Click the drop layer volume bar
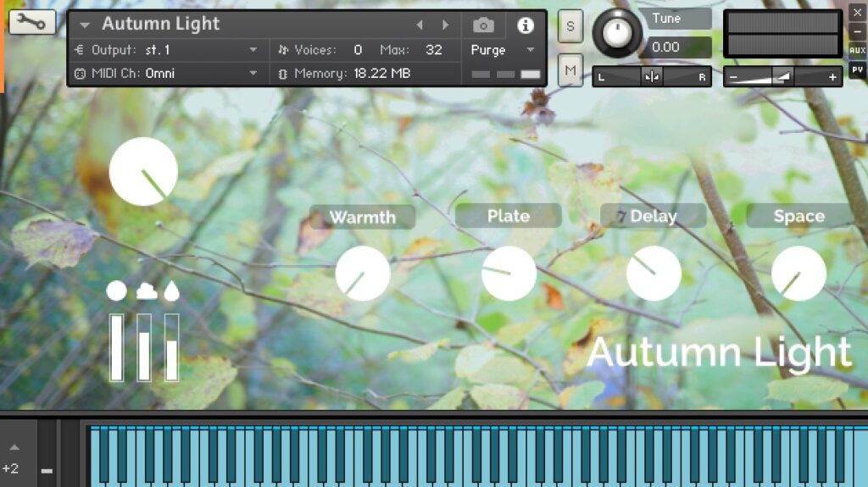 pyautogui.click(x=171, y=347)
